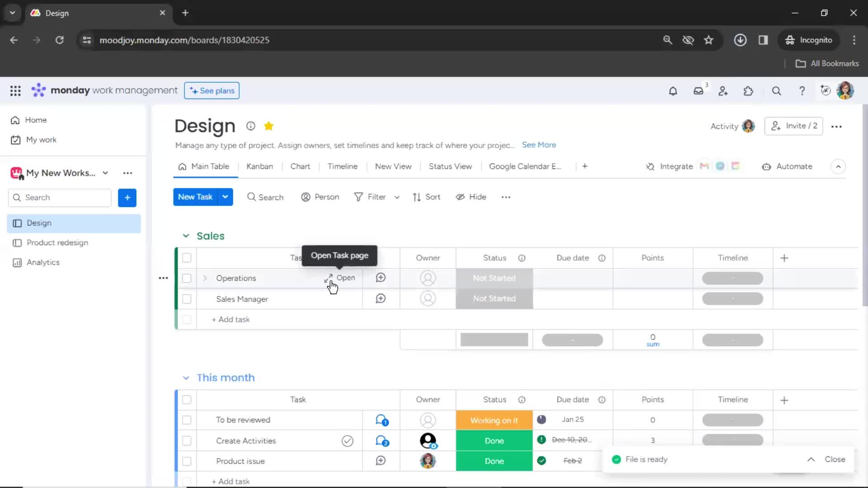This screenshot has height=488, width=868.
Task: Open the help question mark icon
Action: pyautogui.click(x=802, y=91)
